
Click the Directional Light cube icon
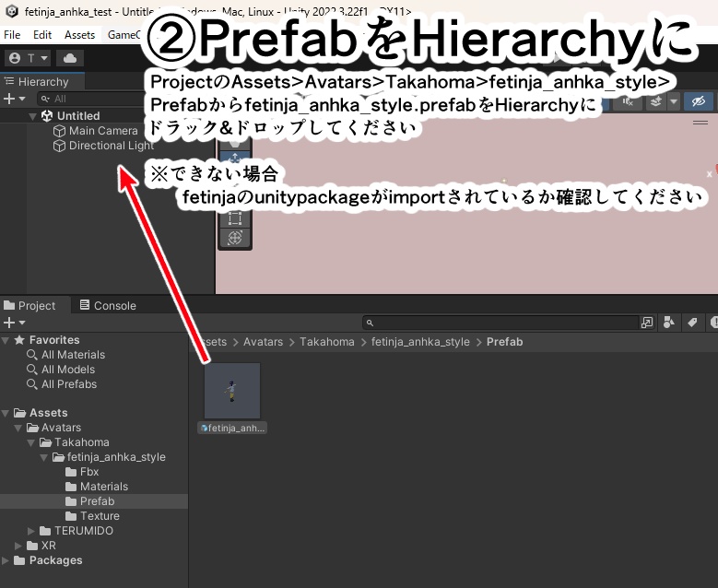click(60, 146)
